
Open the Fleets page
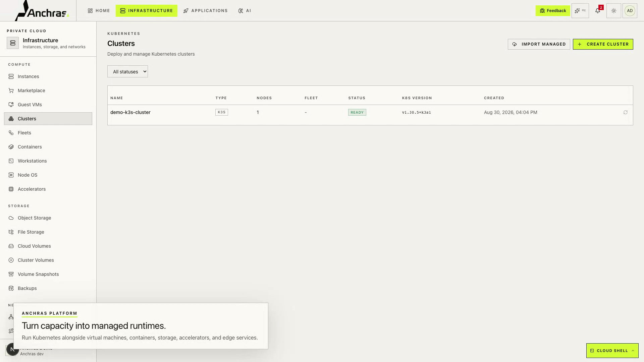click(48, 133)
